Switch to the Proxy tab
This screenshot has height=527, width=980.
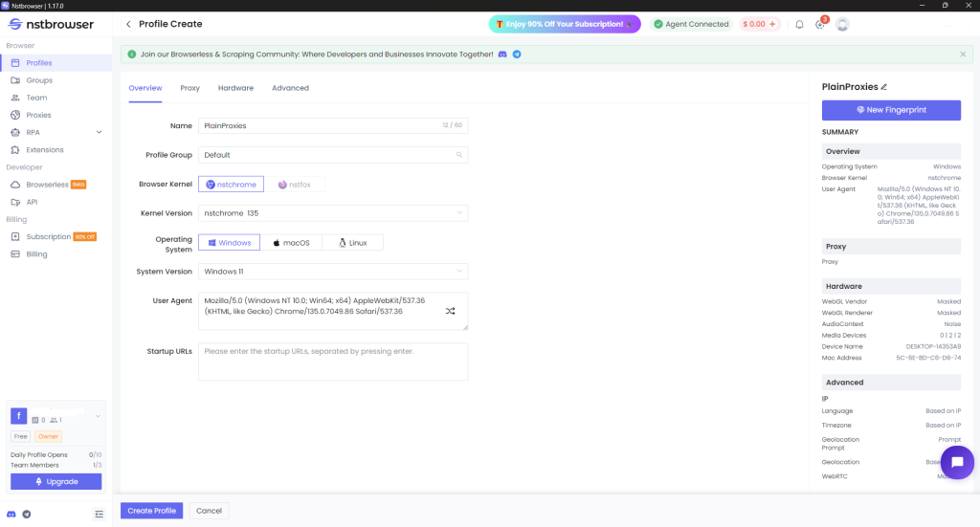[190, 88]
